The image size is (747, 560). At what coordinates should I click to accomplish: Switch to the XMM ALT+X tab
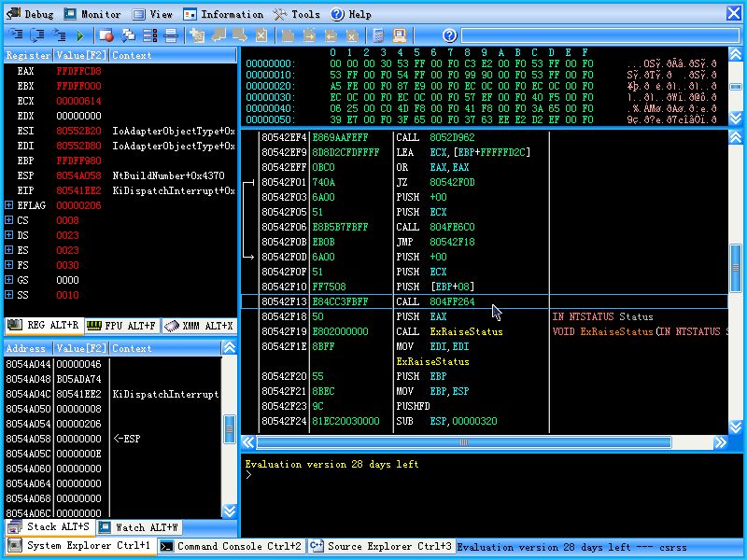point(199,326)
